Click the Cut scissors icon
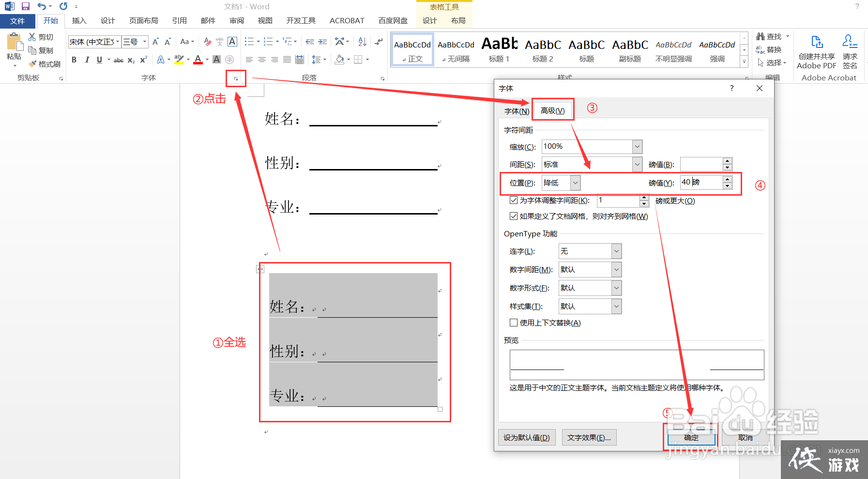The width and height of the screenshot is (868, 479). pos(32,37)
